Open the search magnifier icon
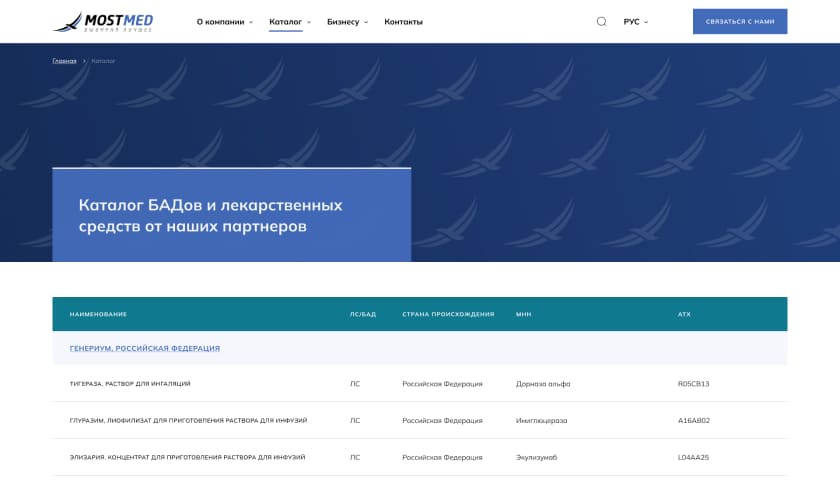This screenshot has width=840, height=488. (x=602, y=21)
